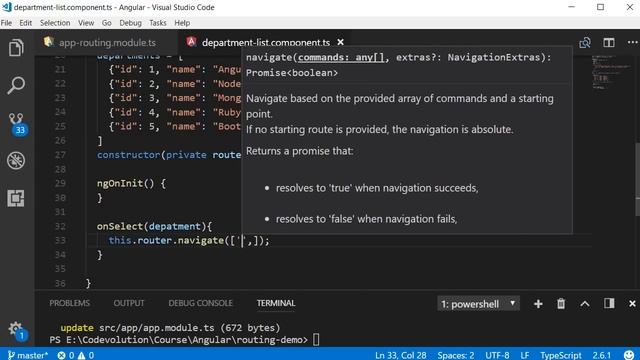Open the Help menu

pos(182,23)
